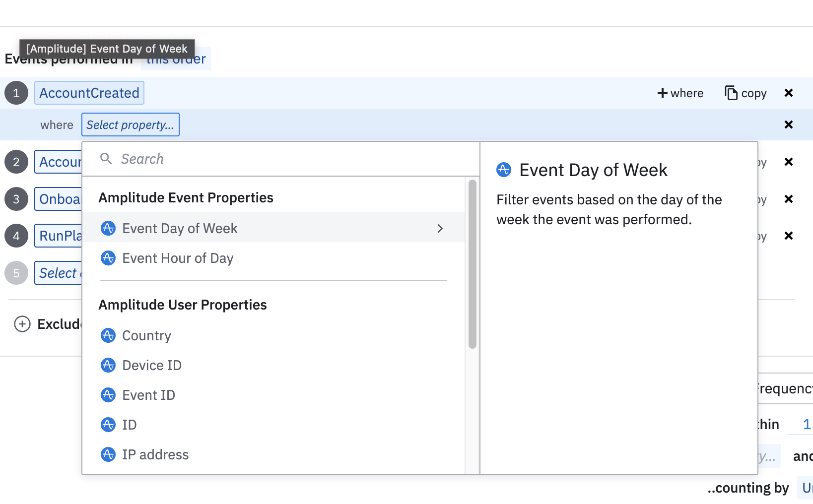The image size is (813, 504).
Task: Pick the IP address property
Action: pyautogui.click(x=155, y=454)
